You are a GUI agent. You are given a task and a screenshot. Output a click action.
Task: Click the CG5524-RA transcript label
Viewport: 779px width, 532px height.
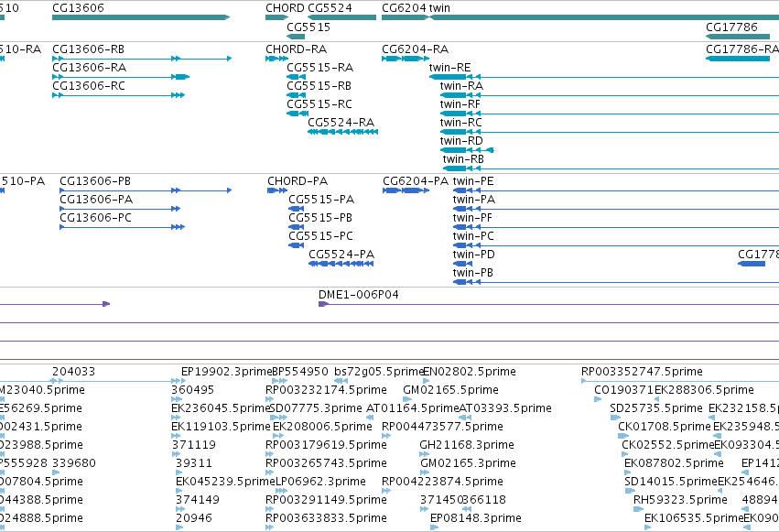tap(341, 123)
